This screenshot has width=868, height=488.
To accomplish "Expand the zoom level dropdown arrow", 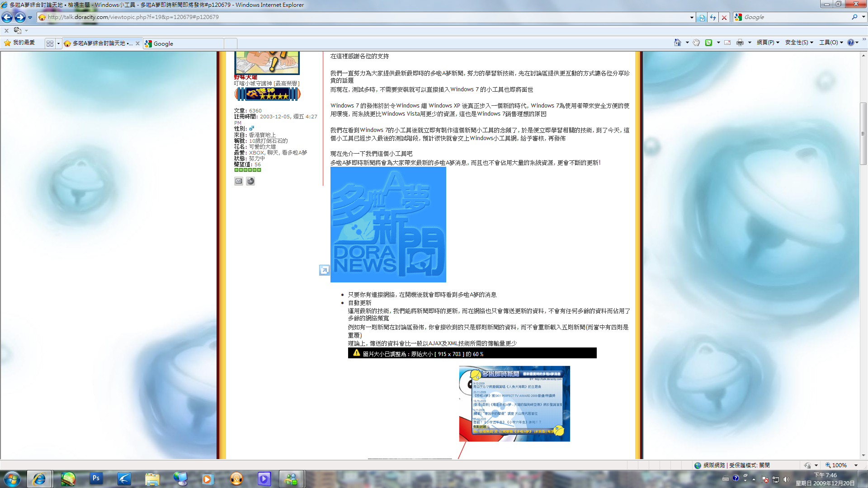I will 856,465.
